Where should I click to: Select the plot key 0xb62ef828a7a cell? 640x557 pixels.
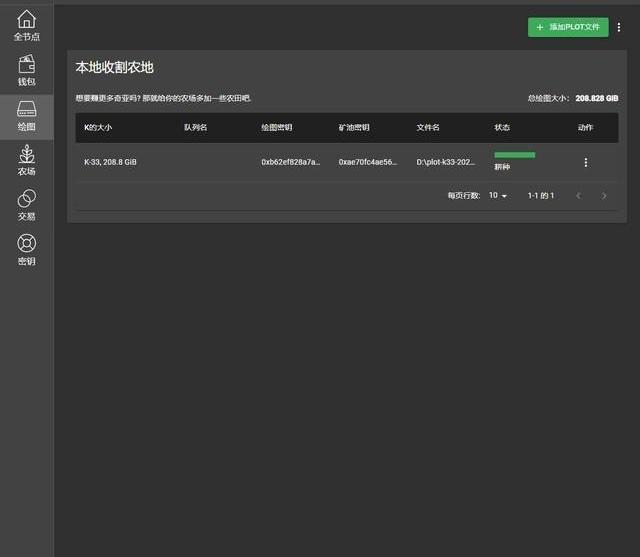pyautogui.click(x=291, y=162)
